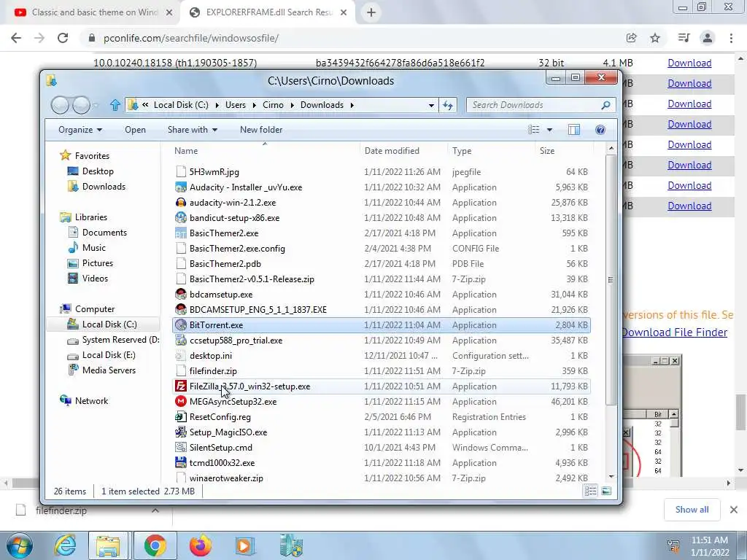Open Documents library in sidebar
This screenshot has width=747, height=560.
click(x=104, y=233)
